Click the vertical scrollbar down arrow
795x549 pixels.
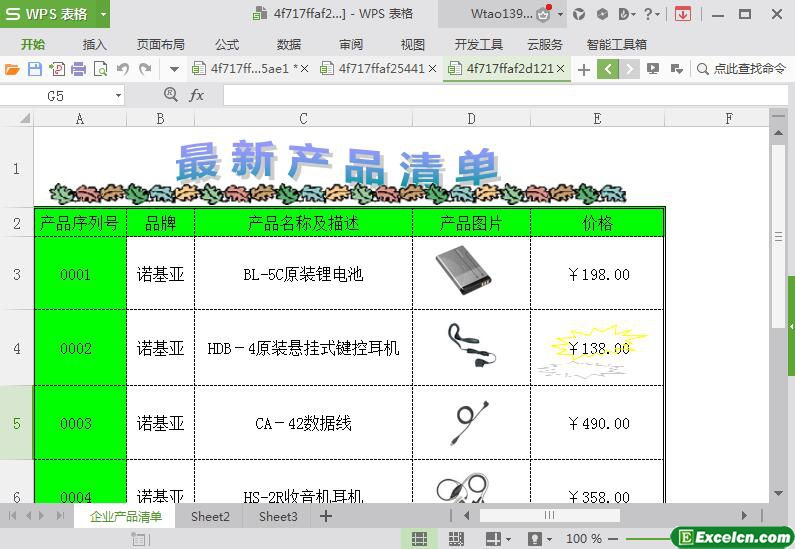[x=778, y=492]
